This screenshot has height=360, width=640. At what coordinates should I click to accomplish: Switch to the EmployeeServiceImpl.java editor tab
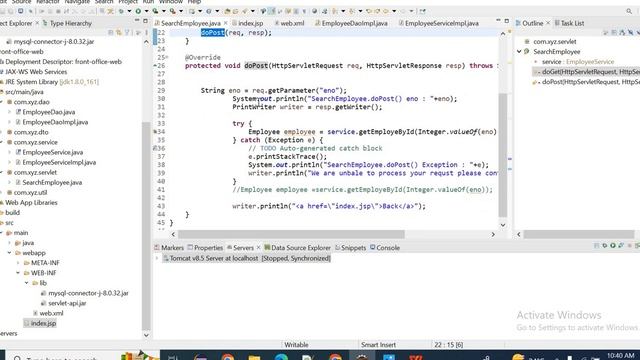click(x=441, y=23)
